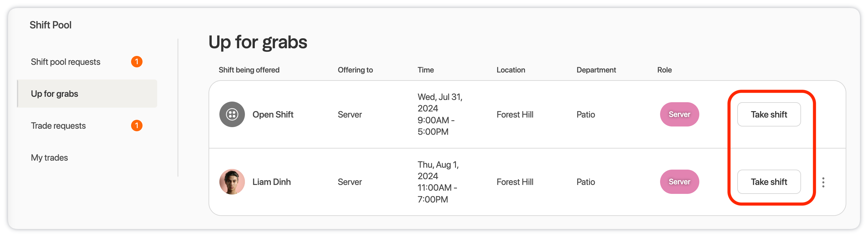Click the Open Shift name text

tap(273, 114)
